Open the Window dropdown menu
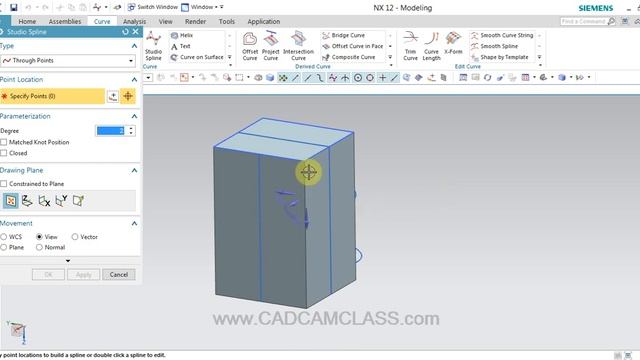Image resolution: width=640 pixels, height=360 pixels. (x=202, y=7)
